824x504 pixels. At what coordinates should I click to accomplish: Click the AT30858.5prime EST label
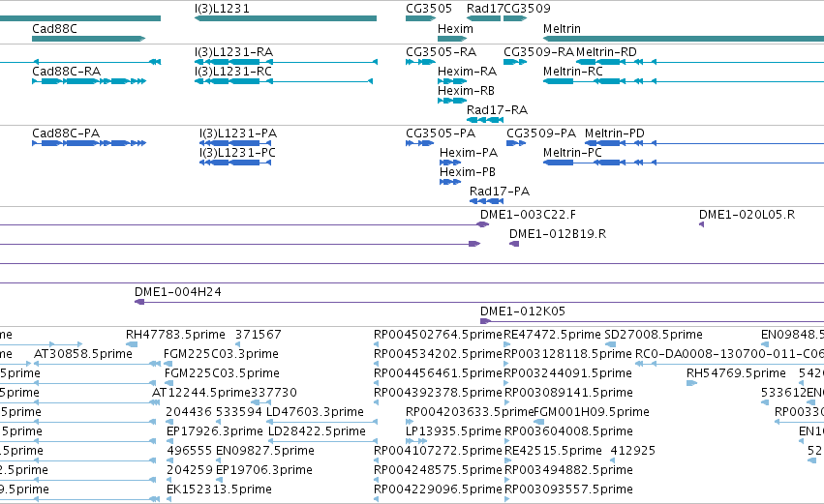(x=83, y=354)
